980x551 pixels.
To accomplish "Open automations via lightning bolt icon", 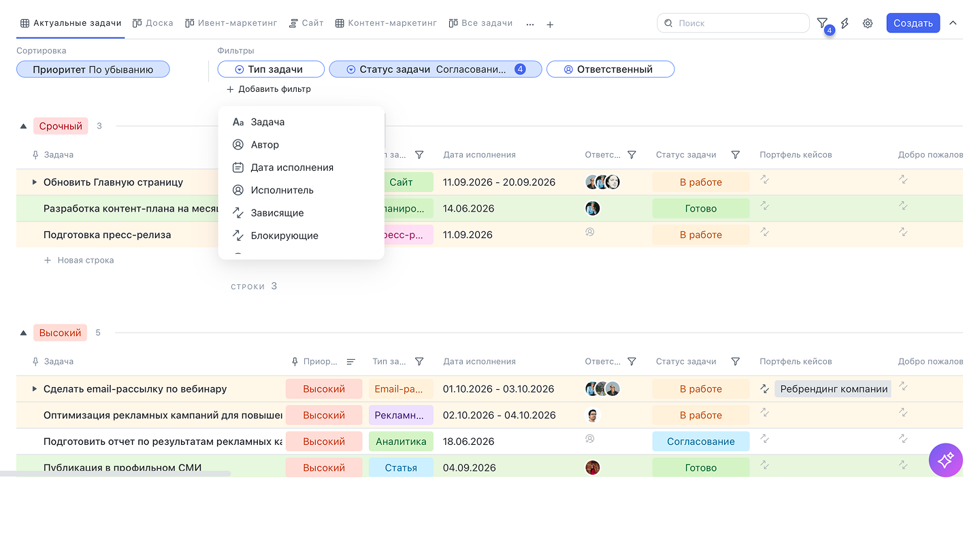I will [845, 23].
